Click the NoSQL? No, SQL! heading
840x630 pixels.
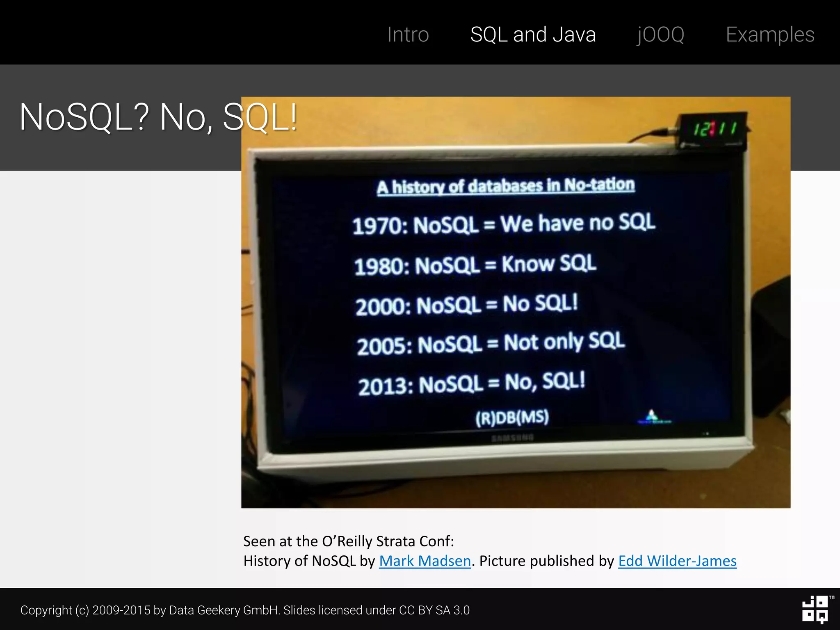(x=158, y=118)
